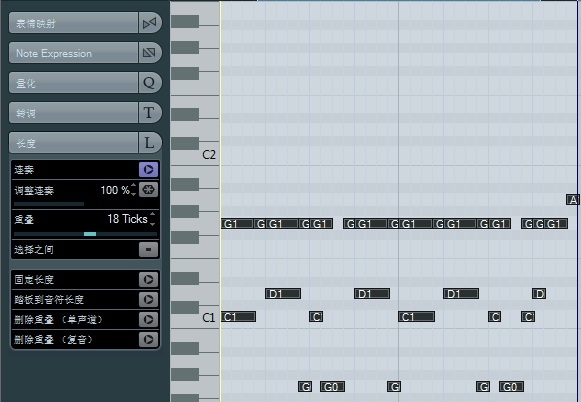This screenshot has height=402, width=581.
Task: Apply legato with the 连奏 play button
Action: click(x=149, y=170)
